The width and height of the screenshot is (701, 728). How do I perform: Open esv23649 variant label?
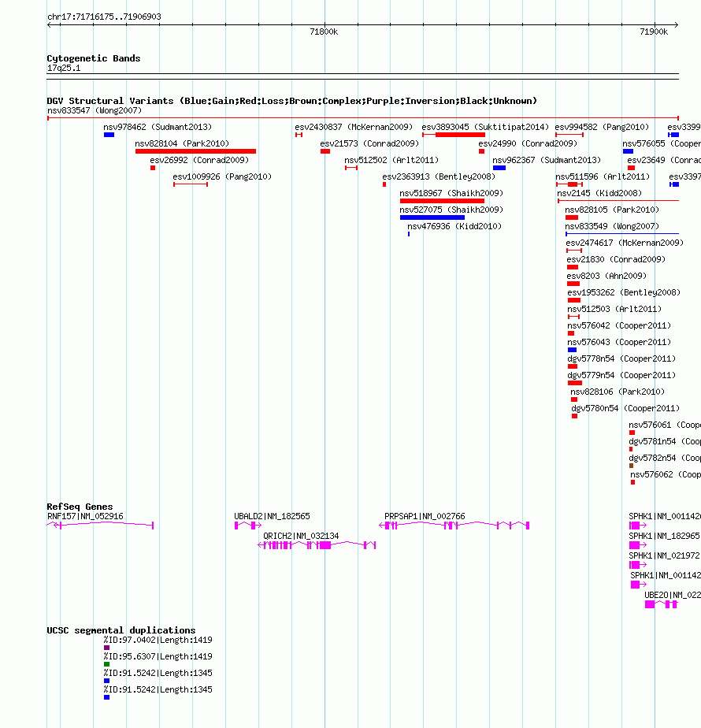[664, 160]
